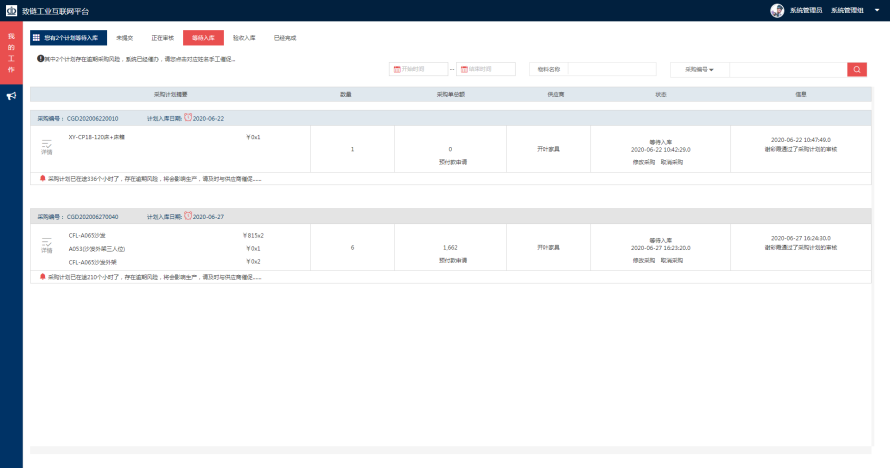
Task: Click supplier 开叶家具 in the first order
Action: coord(548,149)
